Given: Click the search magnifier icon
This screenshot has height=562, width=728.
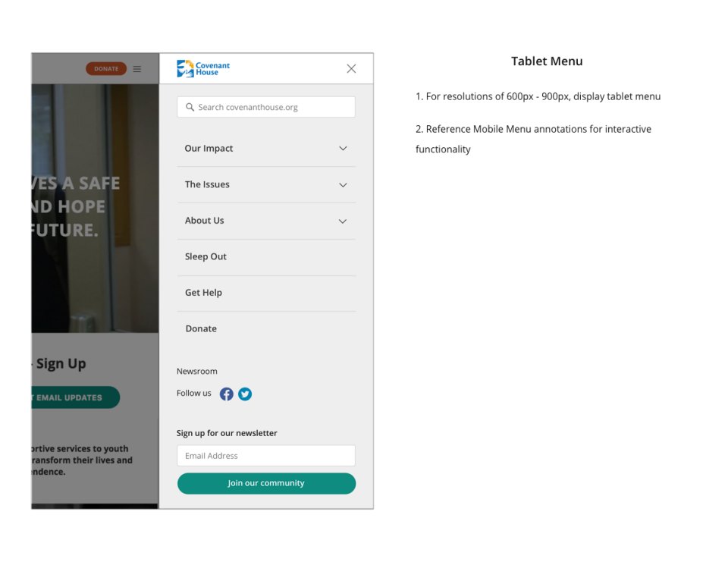Looking at the screenshot, I should click(x=190, y=107).
